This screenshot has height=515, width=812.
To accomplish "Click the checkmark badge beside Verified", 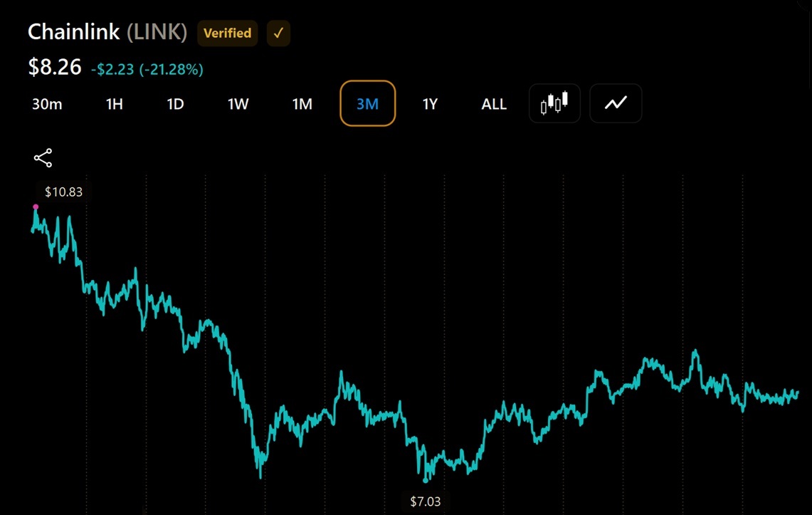I will coord(278,33).
